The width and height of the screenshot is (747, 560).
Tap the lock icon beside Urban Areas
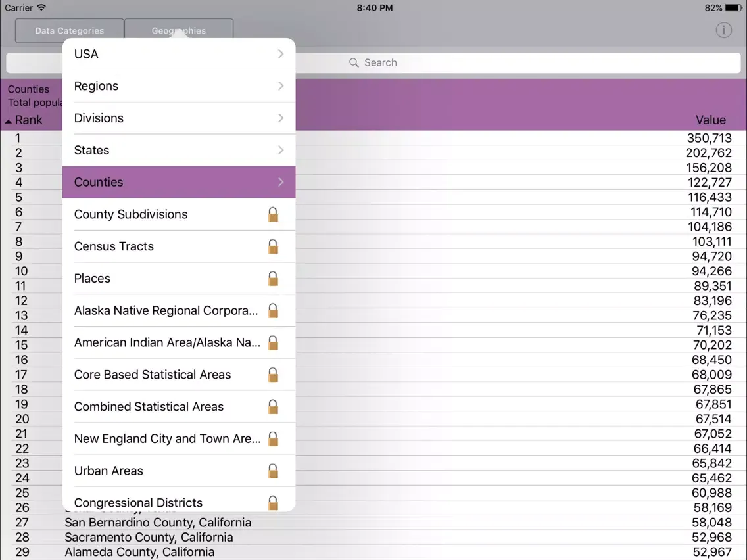click(x=273, y=471)
